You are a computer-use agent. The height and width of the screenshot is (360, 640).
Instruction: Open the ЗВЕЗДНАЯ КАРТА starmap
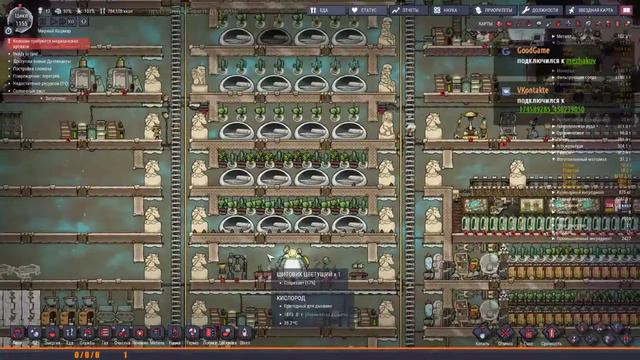(x=592, y=10)
